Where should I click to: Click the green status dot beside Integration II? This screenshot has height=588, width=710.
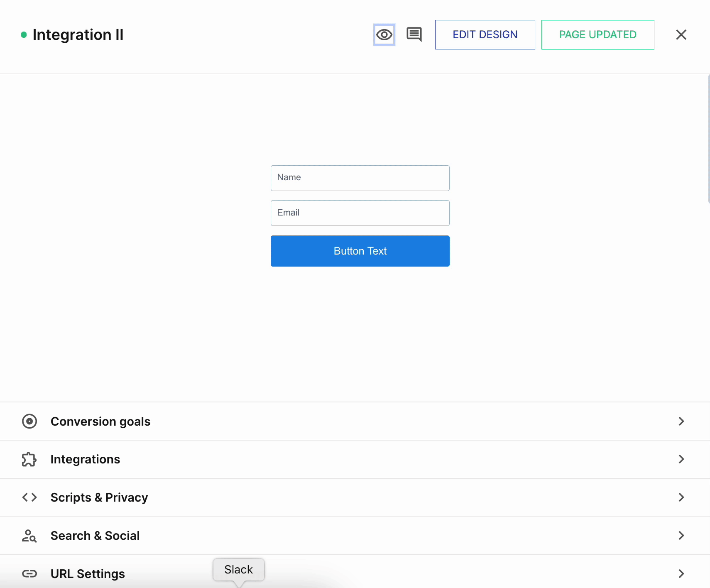pos(24,35)
